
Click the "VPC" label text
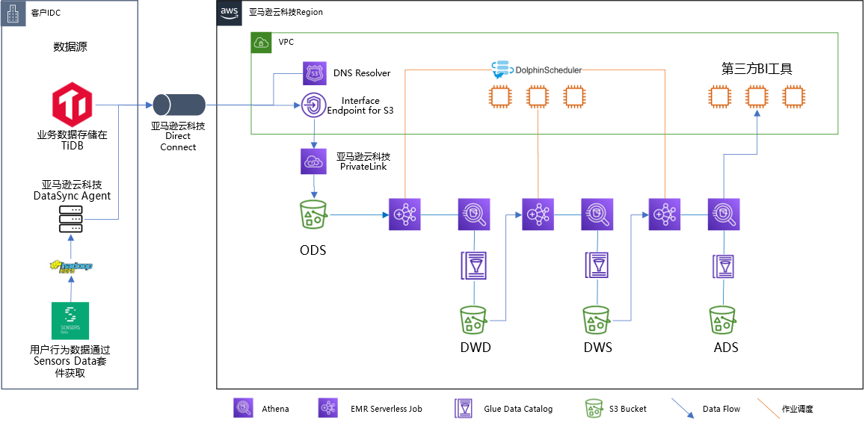coord(286,42)
